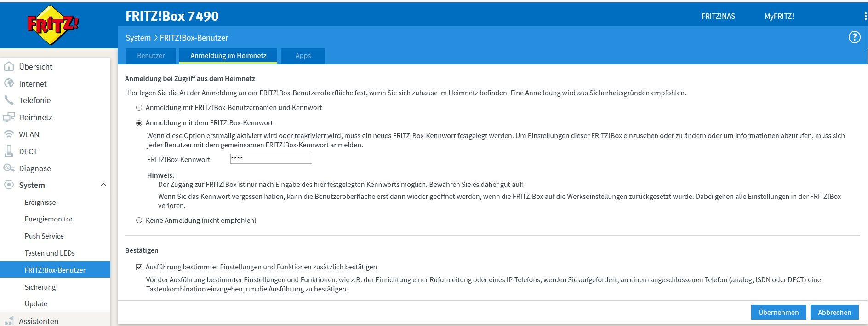This screenshot has width=868, height=326.
Task: Focus the FRITZ!Box-Kennwort password field
Action: (x=271, y=159)
